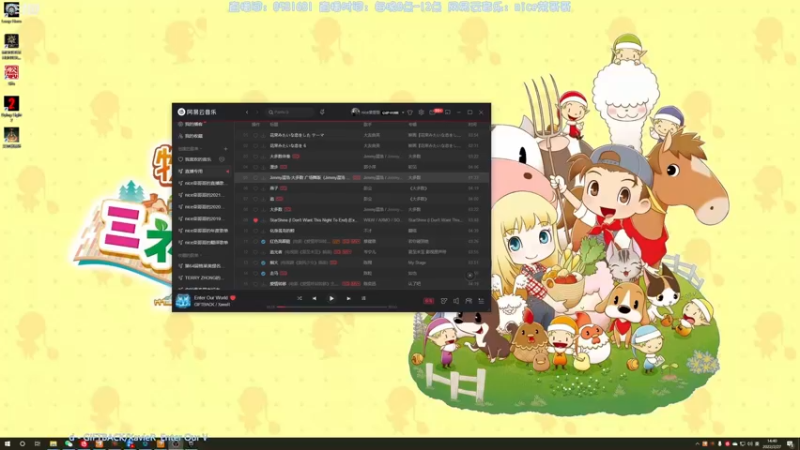Open WeChat from the taskbar
Screen dimensions: 800x450
tap(68, 444)
